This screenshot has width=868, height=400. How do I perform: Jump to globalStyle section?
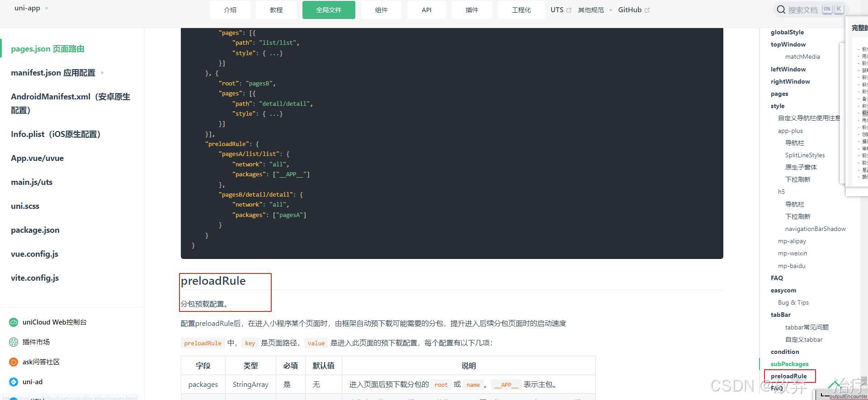point(787,32)
